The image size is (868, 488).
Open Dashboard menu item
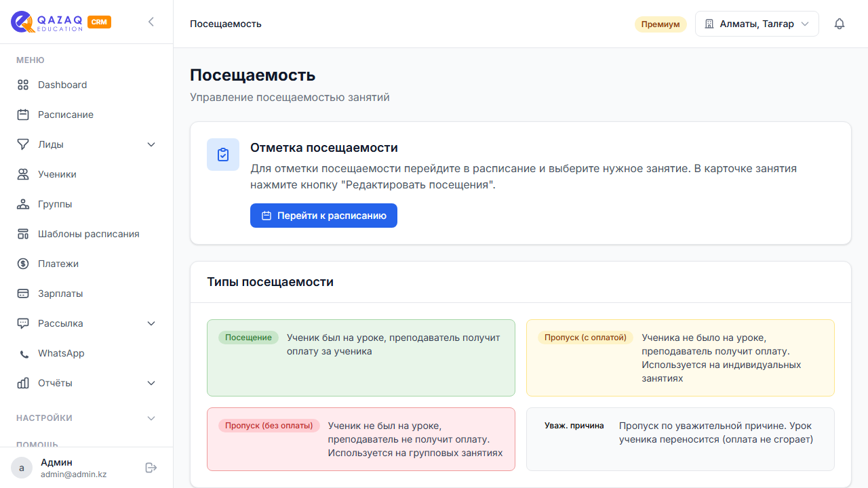coord(87,85)
